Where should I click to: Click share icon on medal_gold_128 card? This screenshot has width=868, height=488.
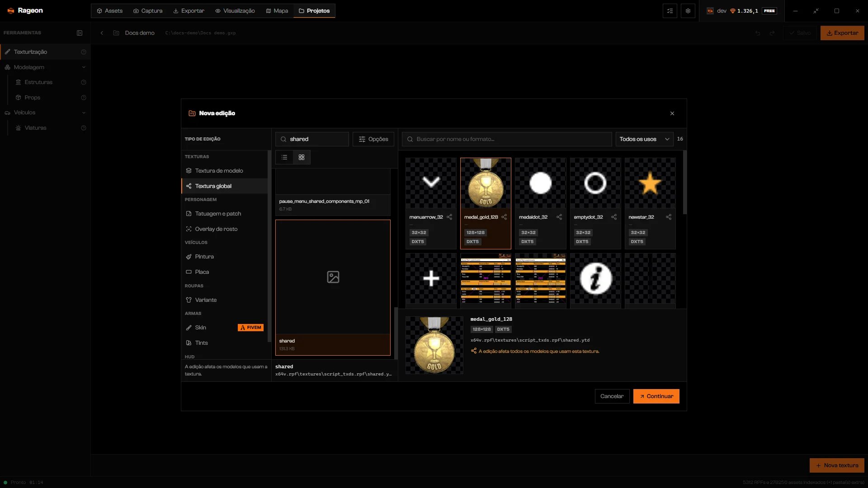point(504,217)
